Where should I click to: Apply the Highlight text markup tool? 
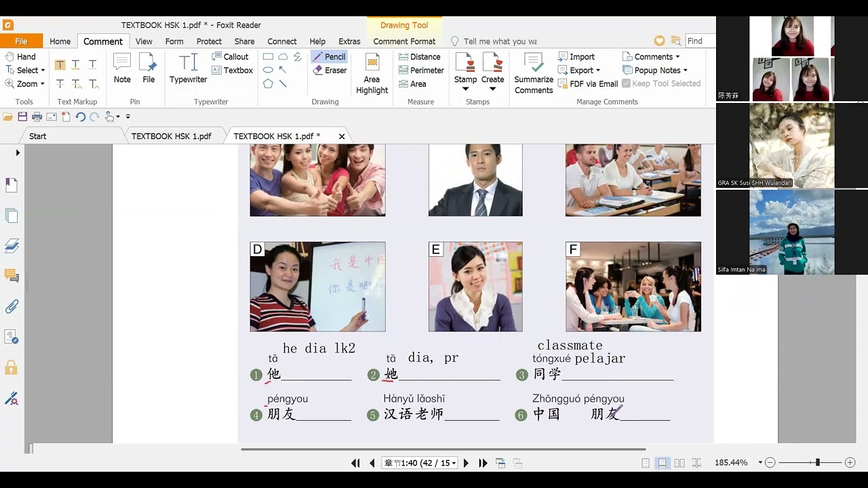60,64
